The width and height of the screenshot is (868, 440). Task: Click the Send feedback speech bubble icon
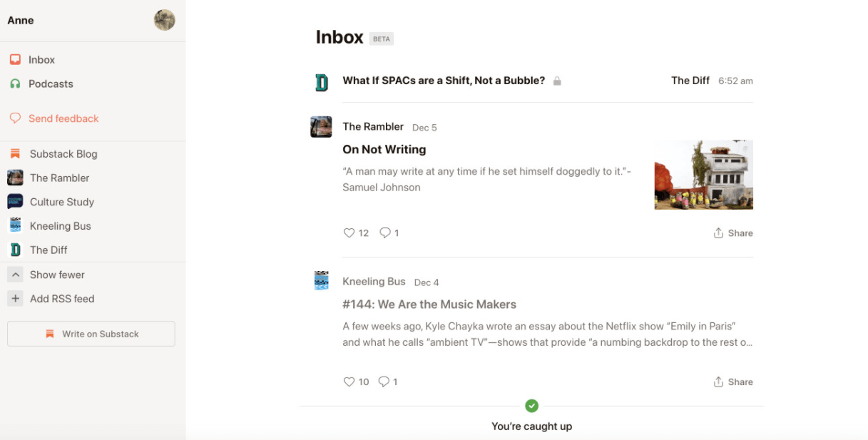[15, 118]
